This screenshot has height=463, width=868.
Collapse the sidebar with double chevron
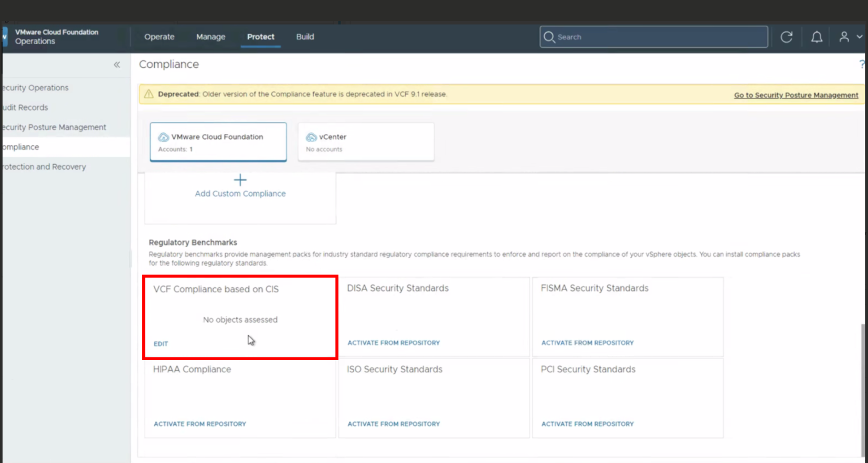(117, 65)
